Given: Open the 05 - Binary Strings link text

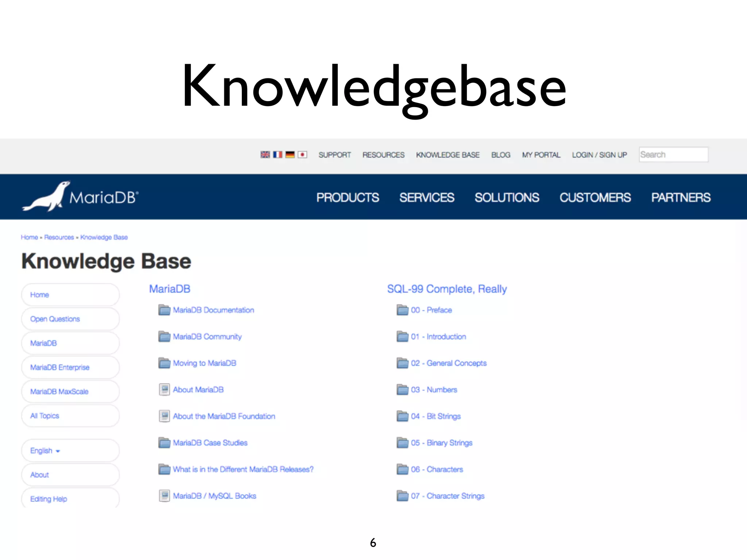Looking at the screenshot, I should pos(442,443).
